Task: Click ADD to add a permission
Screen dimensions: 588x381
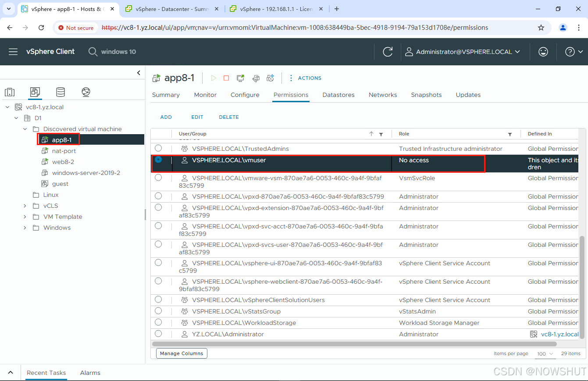Action: (x=166, y=117)
